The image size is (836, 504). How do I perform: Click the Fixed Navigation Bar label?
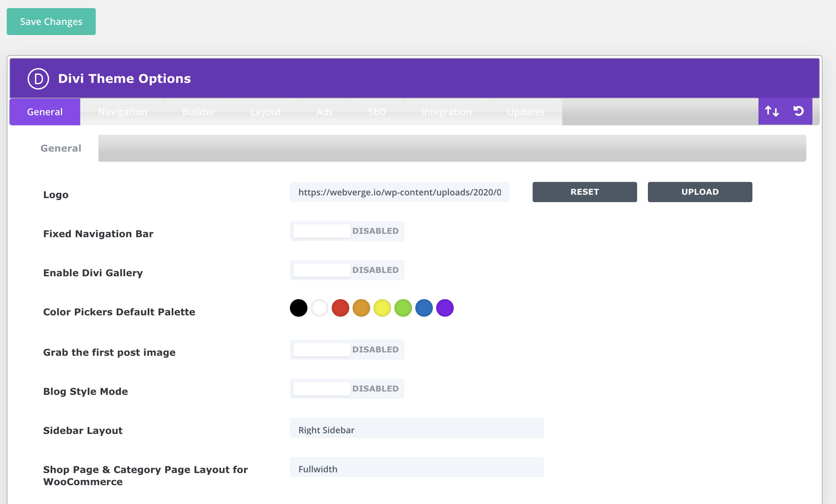98,234
